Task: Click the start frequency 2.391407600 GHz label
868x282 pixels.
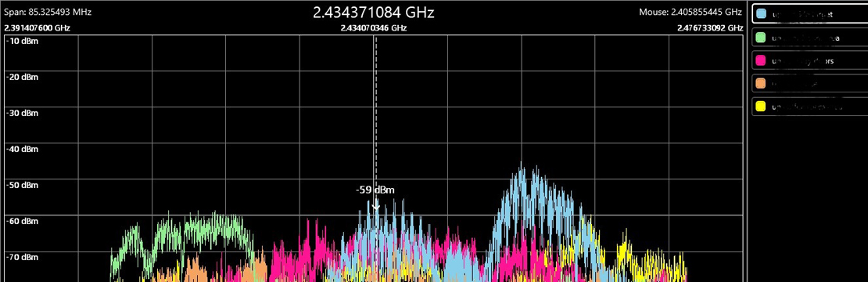Action: [x=37, y=27]
